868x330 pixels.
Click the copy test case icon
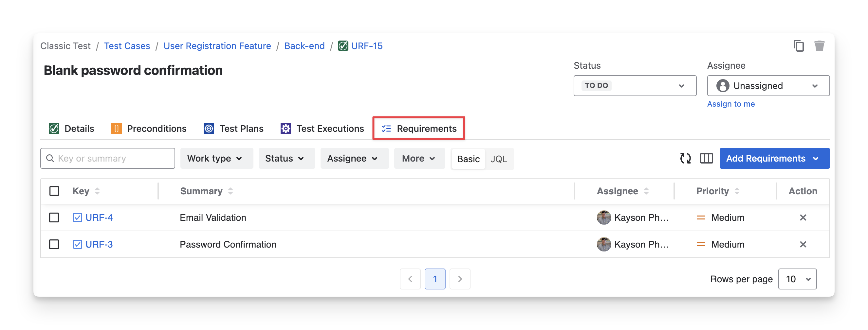pos(799,46)
